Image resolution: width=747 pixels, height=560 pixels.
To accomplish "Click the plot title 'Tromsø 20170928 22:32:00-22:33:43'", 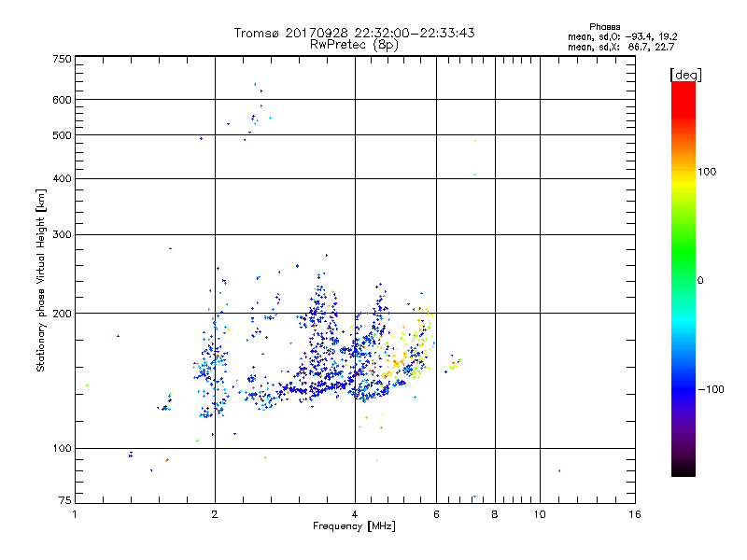I will [354, 33].
